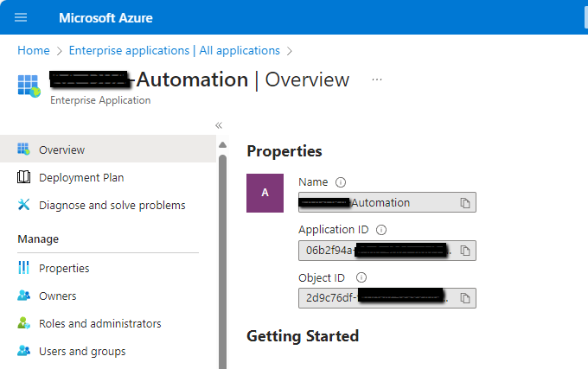Select Overview in the sidebar
Viewport: 588px width, 369px height.
click(x=108, y=150)
